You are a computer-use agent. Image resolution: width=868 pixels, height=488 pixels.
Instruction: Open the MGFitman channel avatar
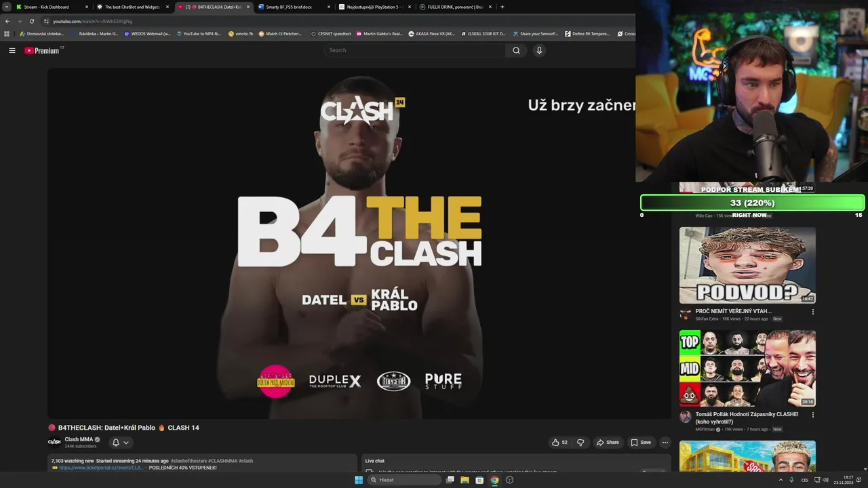[686, 416]
